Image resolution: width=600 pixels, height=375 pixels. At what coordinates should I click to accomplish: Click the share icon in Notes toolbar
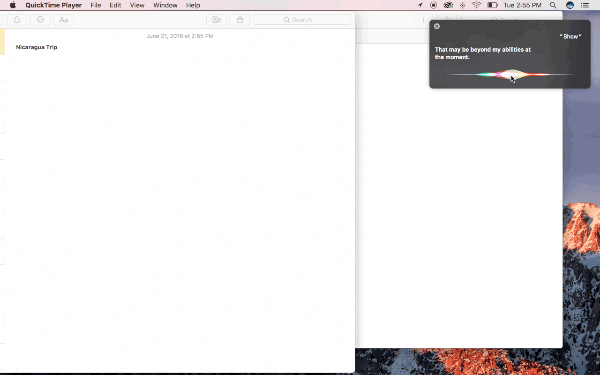pos(240,20)
